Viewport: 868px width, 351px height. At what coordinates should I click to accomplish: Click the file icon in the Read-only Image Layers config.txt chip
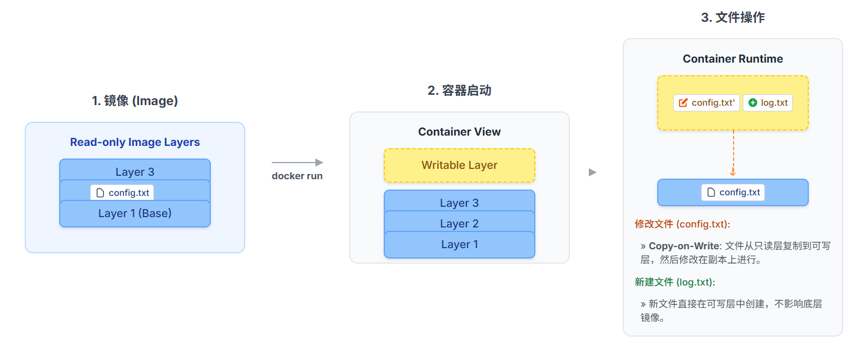(101, 193)
